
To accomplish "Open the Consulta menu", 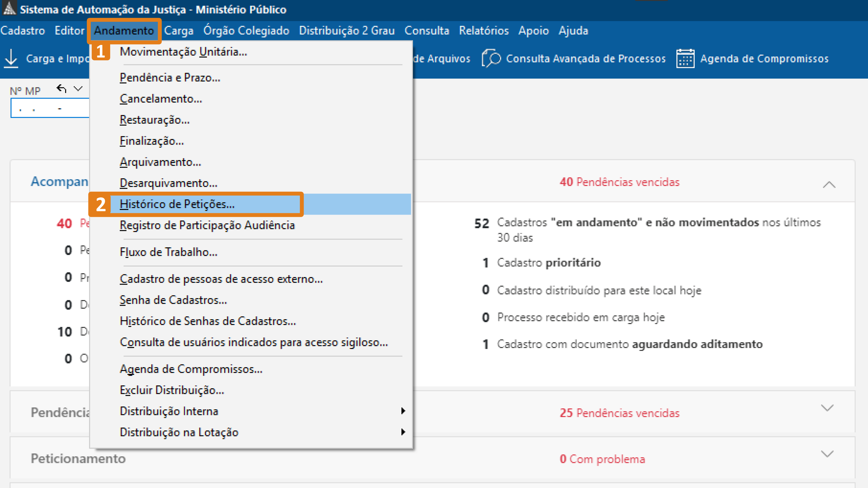I will pos(427,30).
